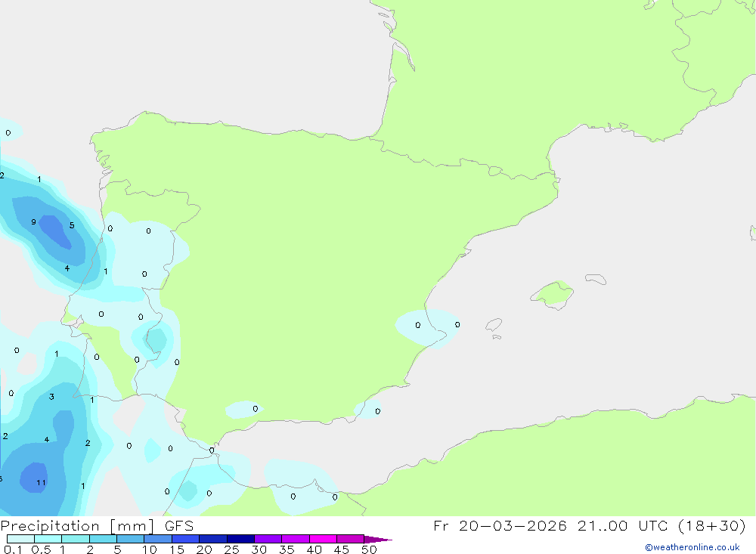The image size is (756, 554).
Task: Click the over-50 arrow tip of legend
Action: pos(378,539)
